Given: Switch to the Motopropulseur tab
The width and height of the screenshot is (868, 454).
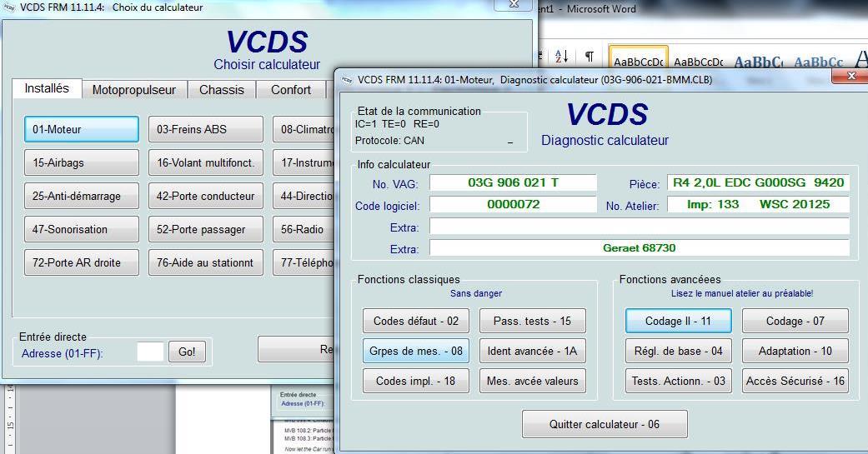Looking at the screenshot, I should (134, 90).
